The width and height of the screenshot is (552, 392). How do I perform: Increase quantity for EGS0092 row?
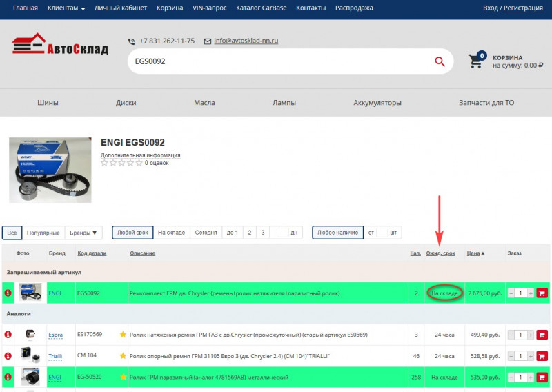pos(531,293)
